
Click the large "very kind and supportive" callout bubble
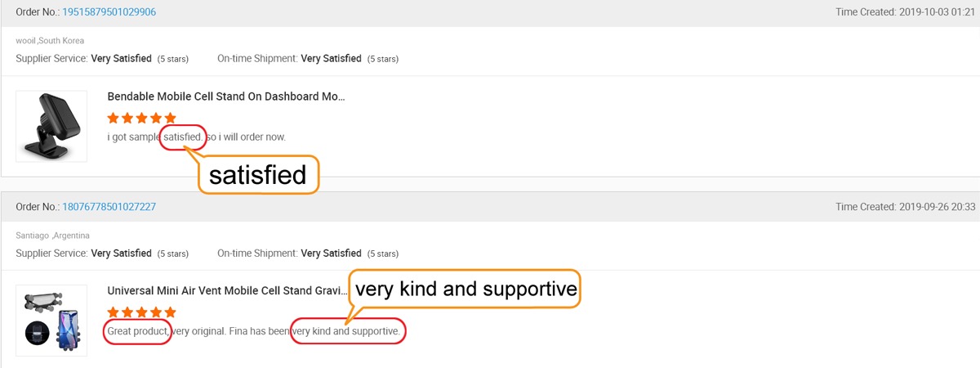(465, 289)
